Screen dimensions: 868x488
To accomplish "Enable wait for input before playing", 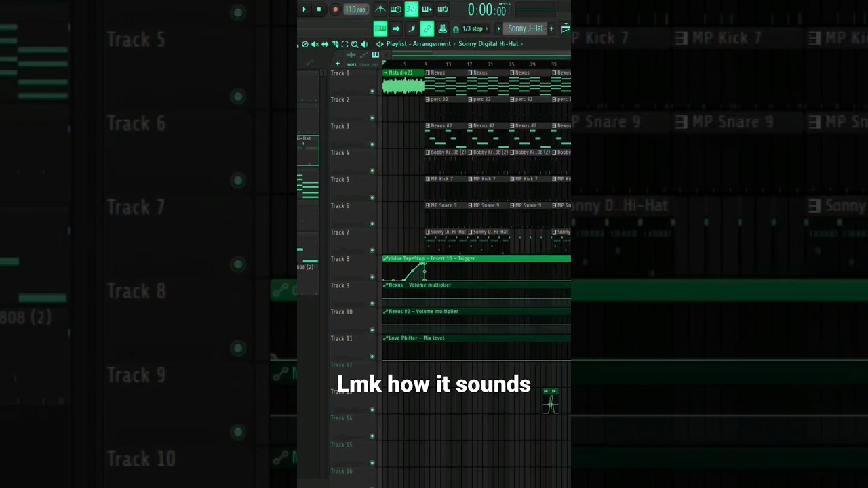I will tap(395, 9).
